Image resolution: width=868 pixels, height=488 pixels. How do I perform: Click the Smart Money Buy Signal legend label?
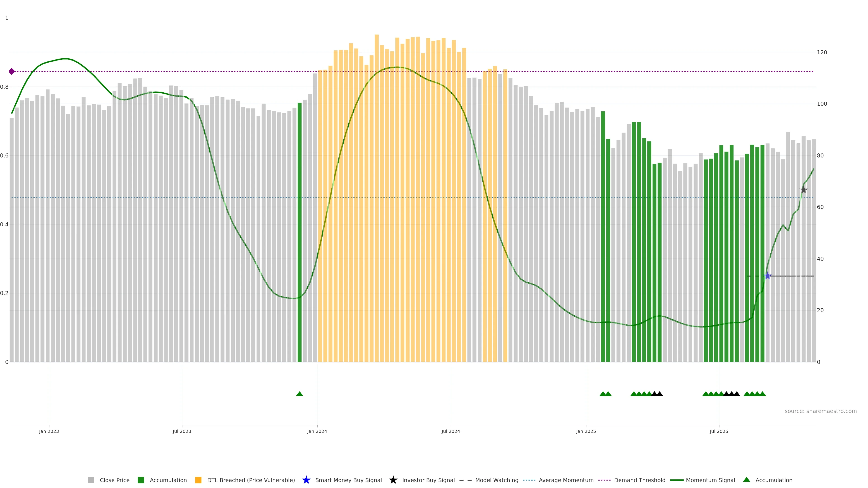pos(348,480)
